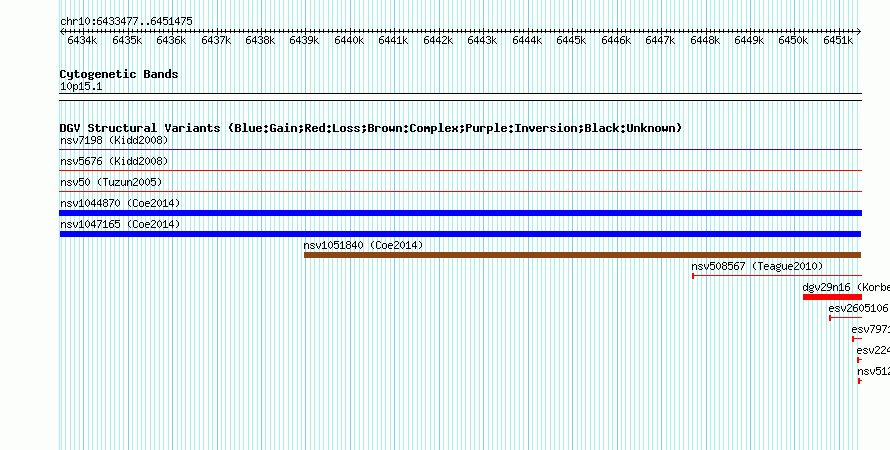This screenshot has width=890, height=450.
Task: Select the red esv2605106 loss line
Action: click(x=846, y=318)
